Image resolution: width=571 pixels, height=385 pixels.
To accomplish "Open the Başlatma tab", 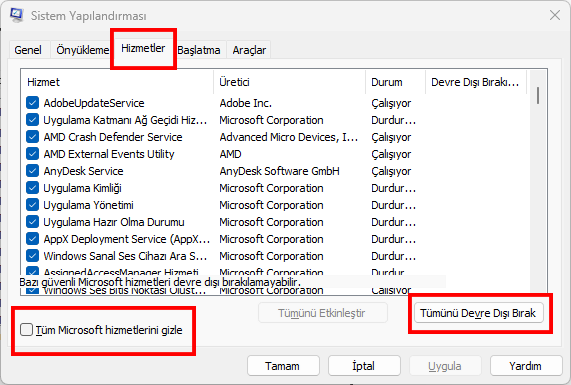I will click(x=199, y=50).
